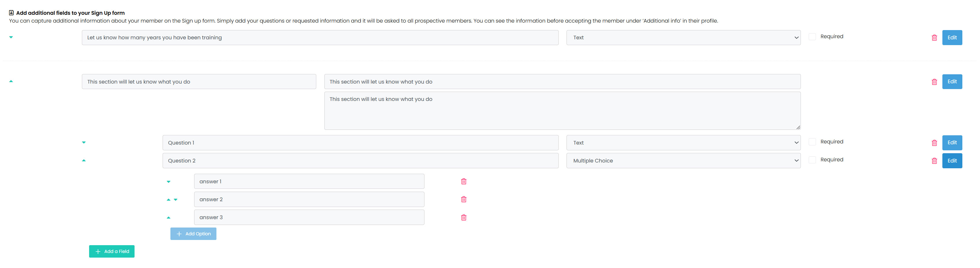
Task: Move Question 1 down with its arrow
Action: 84,143
